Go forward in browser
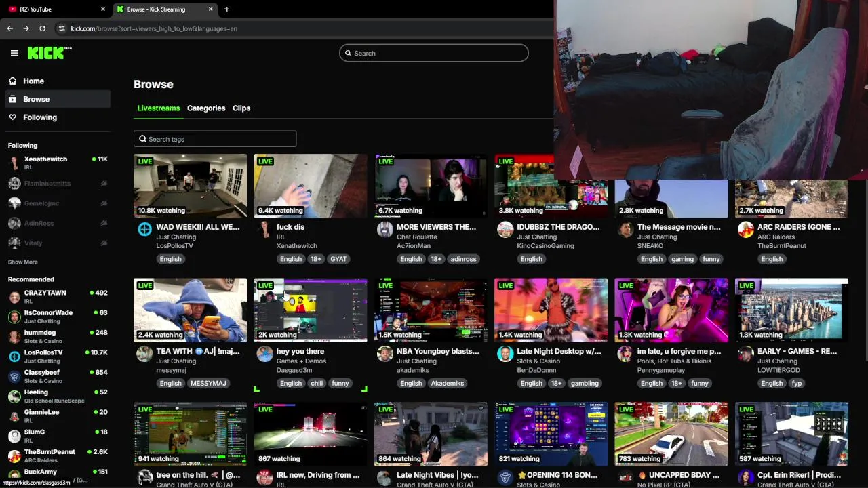 (26, 28)
